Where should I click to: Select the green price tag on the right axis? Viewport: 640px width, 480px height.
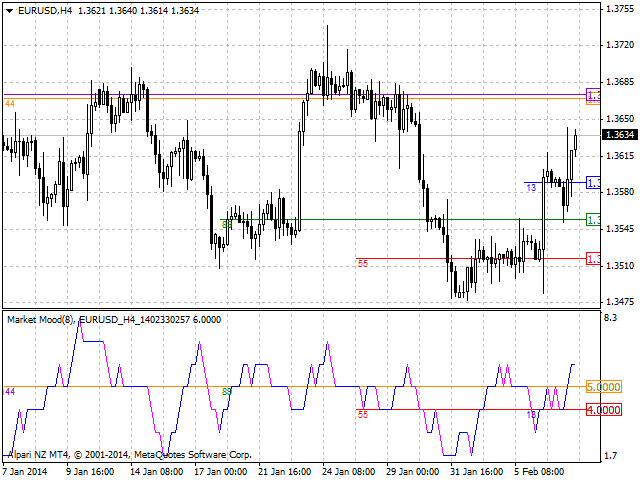593,220
